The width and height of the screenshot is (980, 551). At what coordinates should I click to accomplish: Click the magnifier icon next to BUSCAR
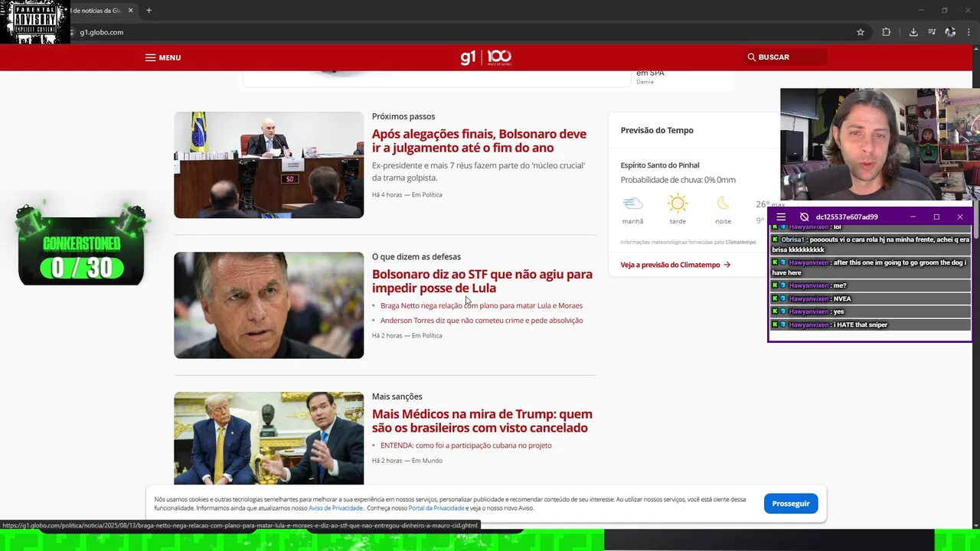click(752, 57)
